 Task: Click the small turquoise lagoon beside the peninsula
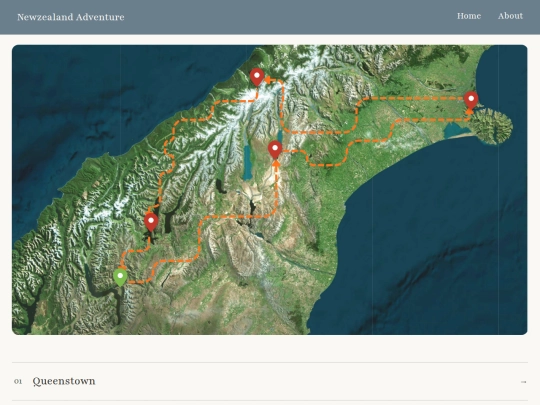click(x=455, y=131)
